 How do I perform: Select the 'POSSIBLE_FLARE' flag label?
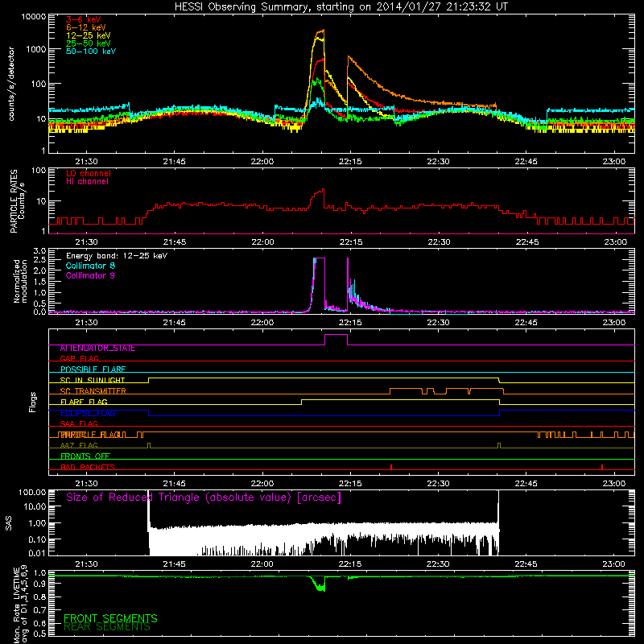point(93,369)
